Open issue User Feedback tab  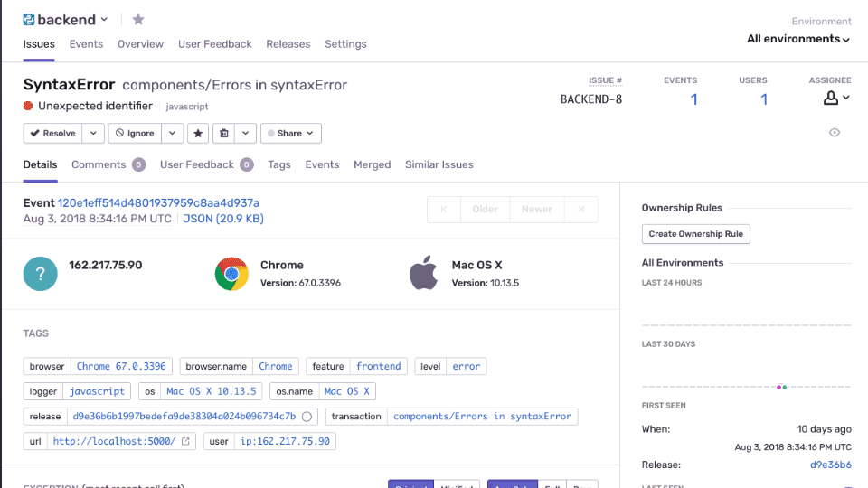(x=206, y=164)
